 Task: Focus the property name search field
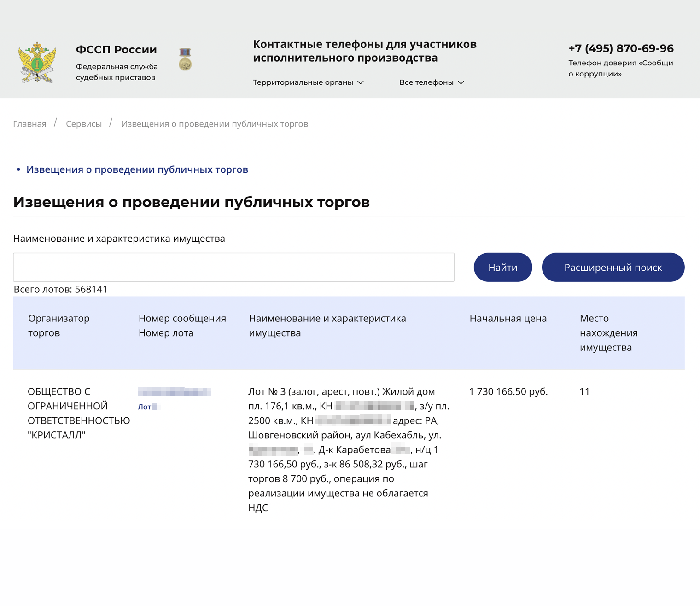(233, 267)
